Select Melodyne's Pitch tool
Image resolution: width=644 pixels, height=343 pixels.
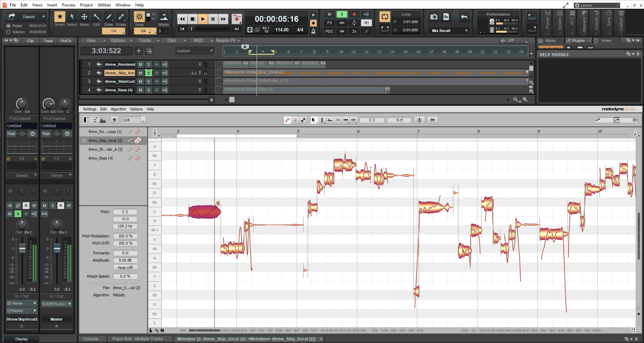[x=322, y=120]
